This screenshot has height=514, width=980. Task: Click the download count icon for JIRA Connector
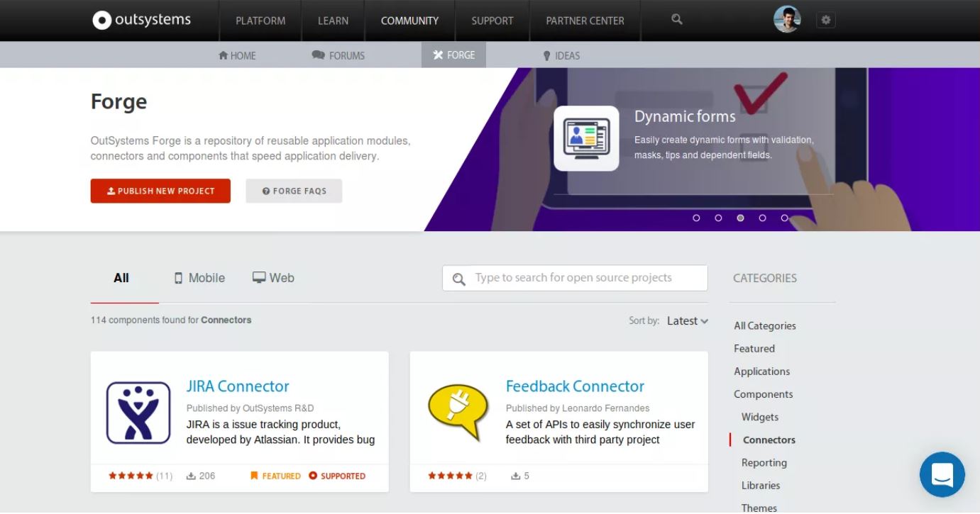189,476
